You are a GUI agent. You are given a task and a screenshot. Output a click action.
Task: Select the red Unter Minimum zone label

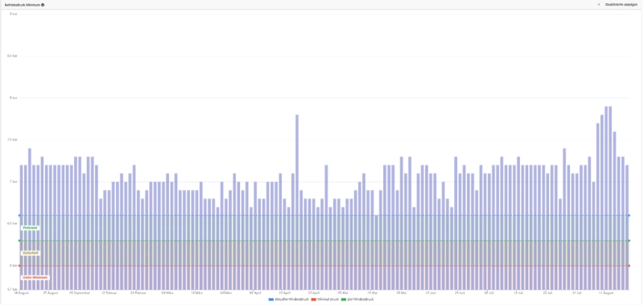35,278
